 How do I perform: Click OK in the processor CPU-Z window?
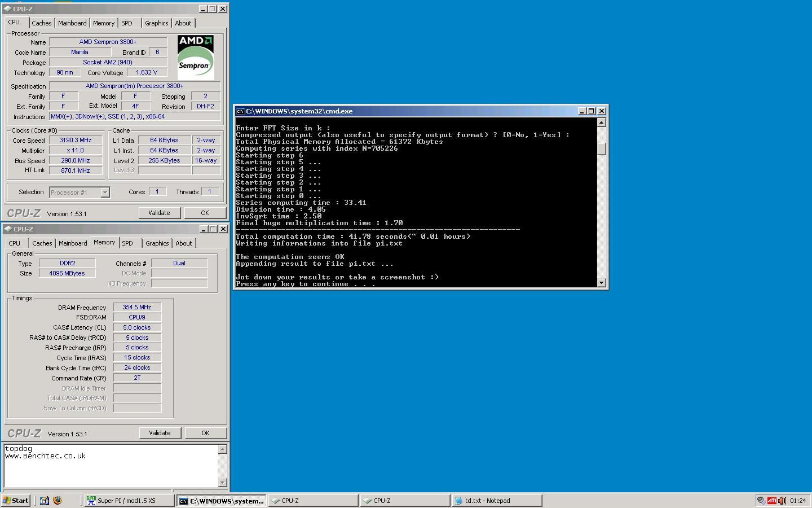tap(205, 213)
